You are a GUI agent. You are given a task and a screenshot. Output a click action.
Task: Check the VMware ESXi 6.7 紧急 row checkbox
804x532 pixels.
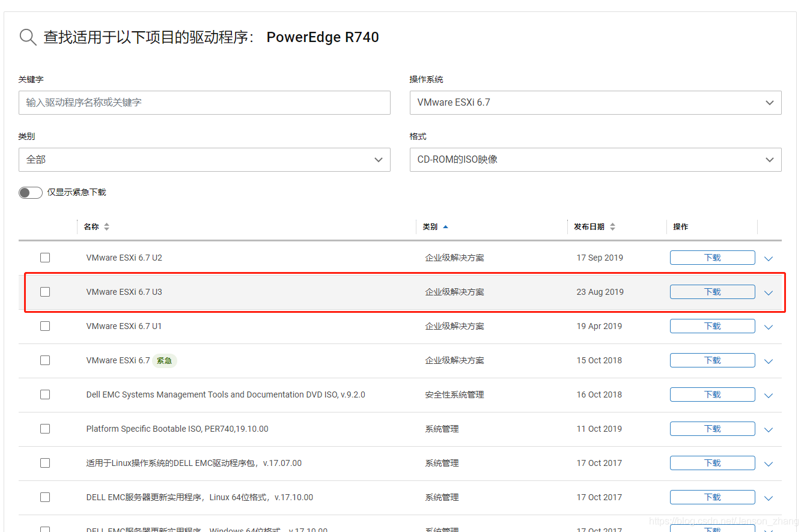click(45, 360)
